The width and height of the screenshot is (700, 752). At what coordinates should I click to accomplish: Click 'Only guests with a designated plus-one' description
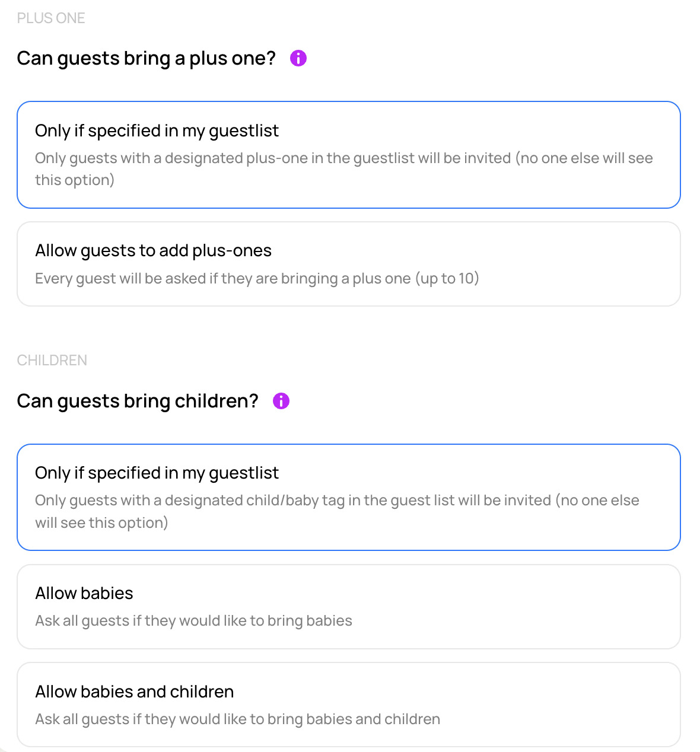(344, 169)
